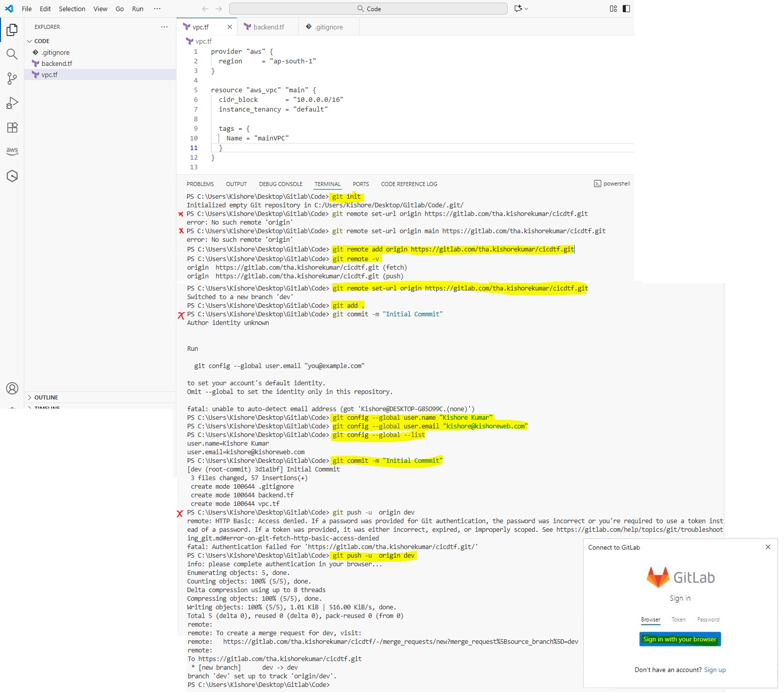The height and width of the screenshot is (692, 784).
Task: Open the Extensions view
Action: click(x=12, y=127)
